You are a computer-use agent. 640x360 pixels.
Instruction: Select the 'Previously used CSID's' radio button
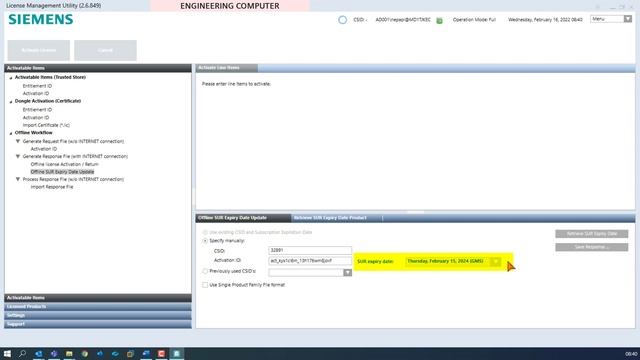205,271
